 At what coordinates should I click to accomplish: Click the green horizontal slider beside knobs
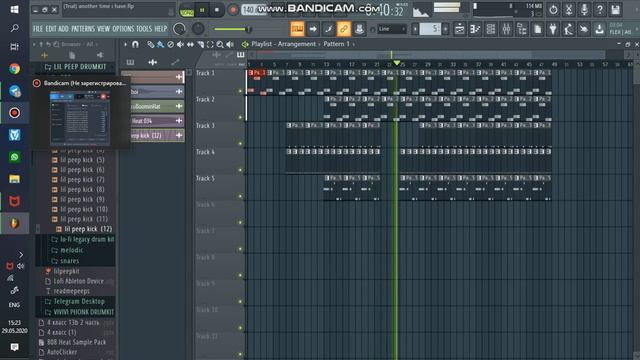[233, 29]
